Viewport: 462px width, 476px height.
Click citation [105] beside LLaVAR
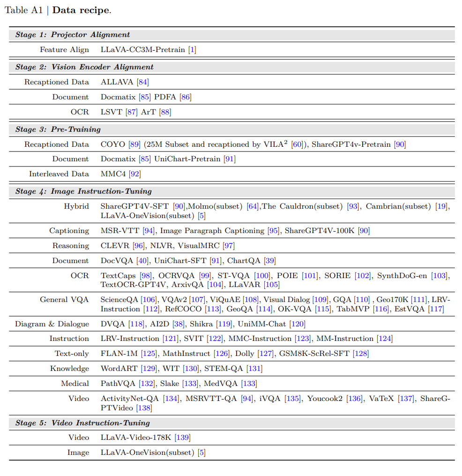tap(272, 285)
